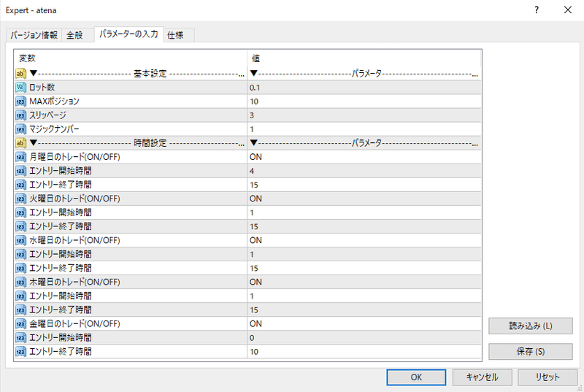Click icon of エントリー開始時間 row valued 4
The width and height of the screenshot is (584, 392).
(x=20, y=171)
